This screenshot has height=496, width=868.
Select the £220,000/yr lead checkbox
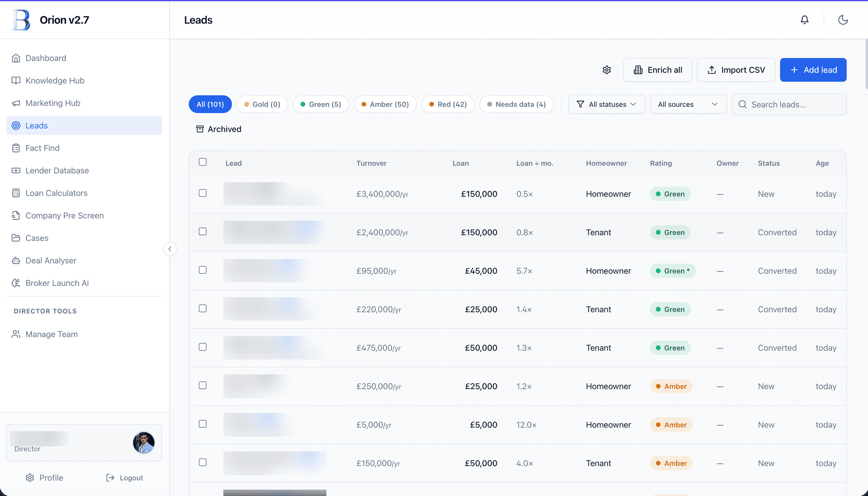pyautogui.click(x=203, y=309)
